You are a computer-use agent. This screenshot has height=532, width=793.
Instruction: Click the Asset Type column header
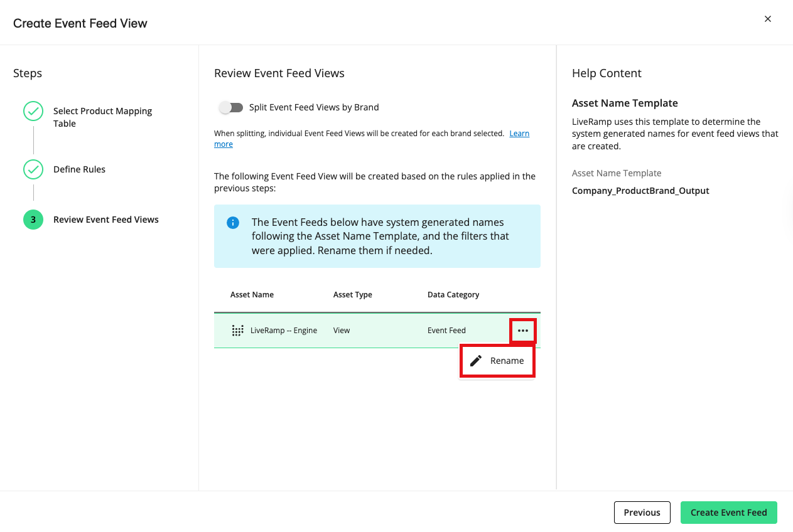[x=352, y=295]
